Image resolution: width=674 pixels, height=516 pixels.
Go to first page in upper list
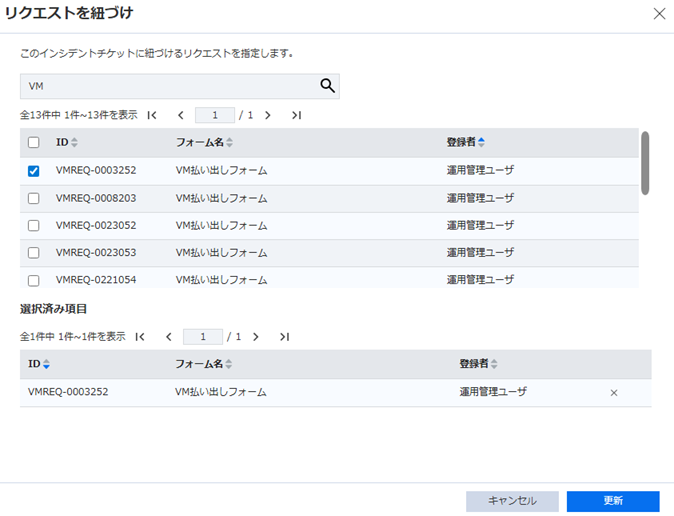pos(152,115)
